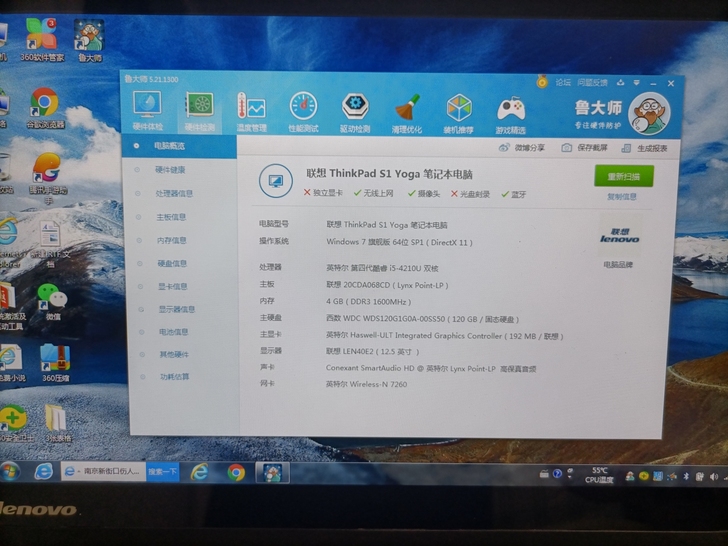Click the green 重新扫描 rescan button
The height and width of the screenshot is (546, 728).
click(624, 176)
